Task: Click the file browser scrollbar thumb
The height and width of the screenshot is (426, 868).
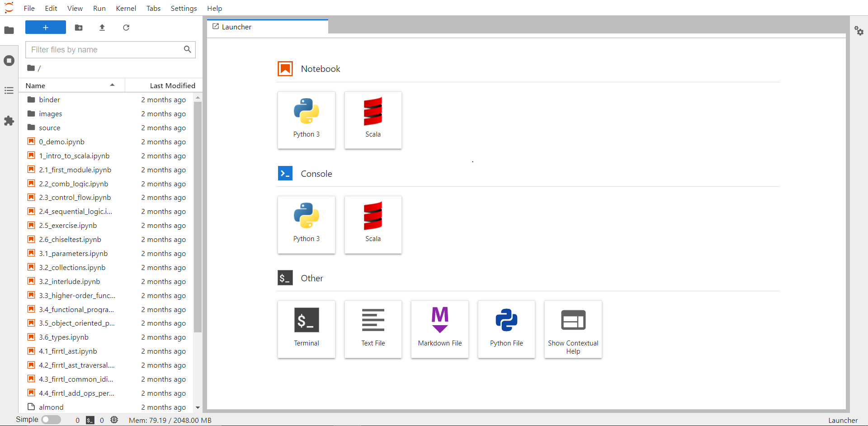Action: tap(198, 217)
